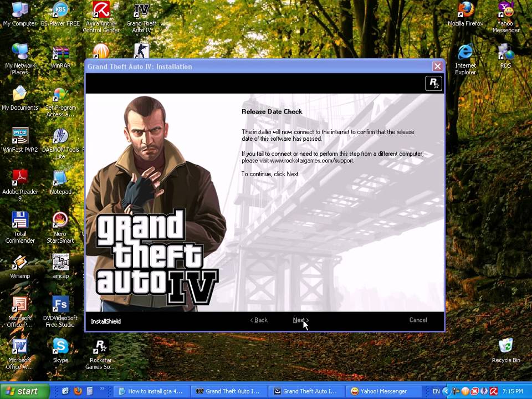532x399 pixels.
Task: Switch to second Grand Theft Auto taskbar button
Action: pyautogui.click(x=306, y=391)
